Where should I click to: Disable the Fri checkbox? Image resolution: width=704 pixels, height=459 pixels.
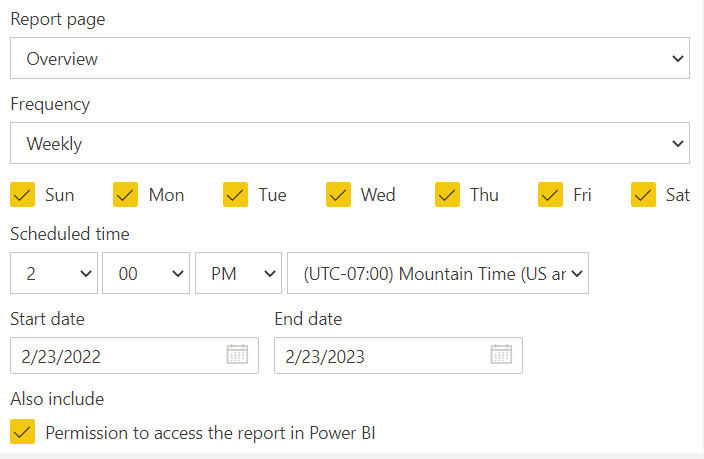click(550, 194)
